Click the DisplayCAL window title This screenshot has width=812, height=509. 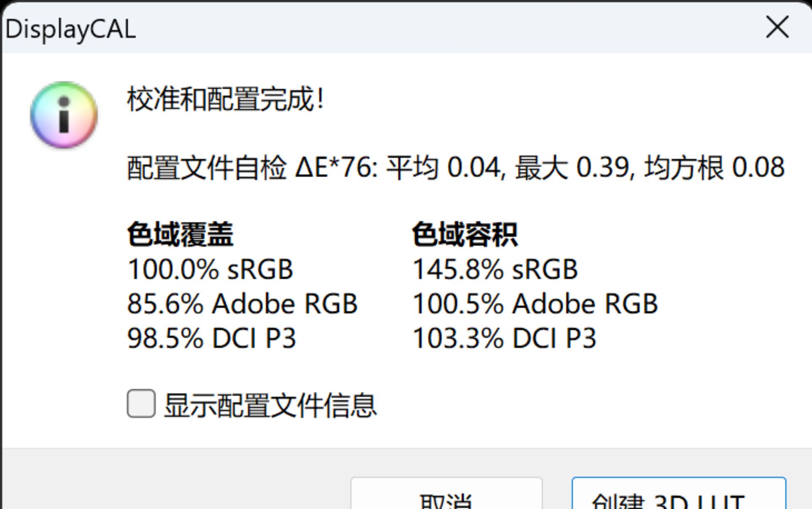pyautogui.click(x=70, y=30)
